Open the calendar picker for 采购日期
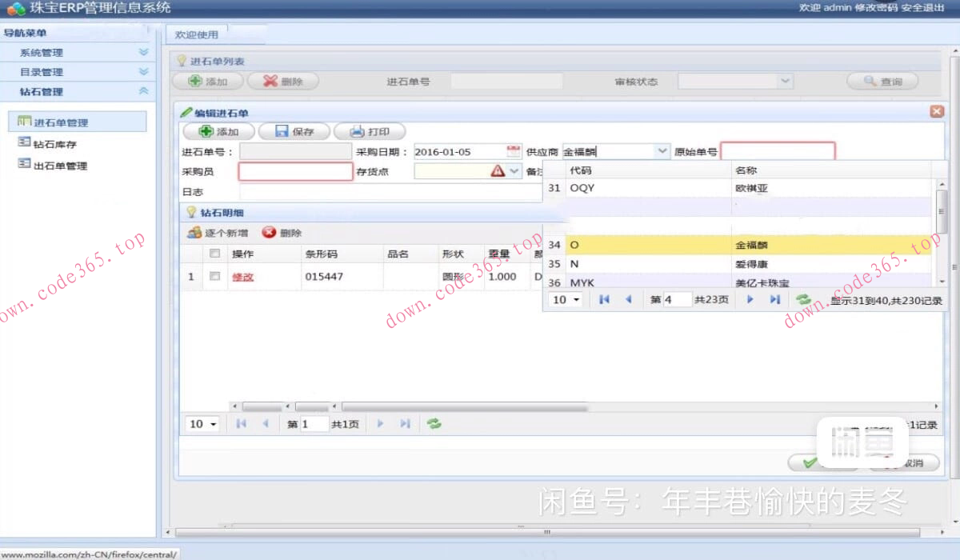This screenshot has width=960, height=560. (x=514, y=151)
